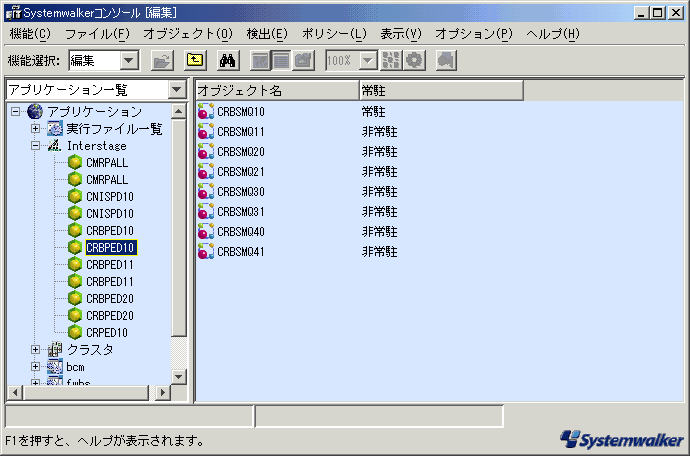Screen dimensions: 690x456
Task: Click 非常駐 value in CRBSMQ11 row
Action: [x=380, y=132]
